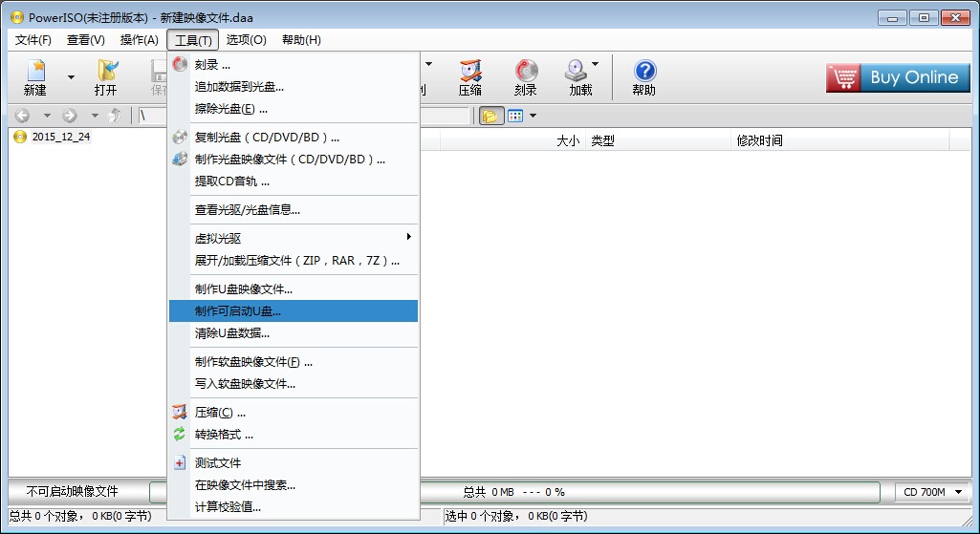Viewport: 980px width, 534px height.
Task: Click the Up one level icon
Action: point(115,116)
